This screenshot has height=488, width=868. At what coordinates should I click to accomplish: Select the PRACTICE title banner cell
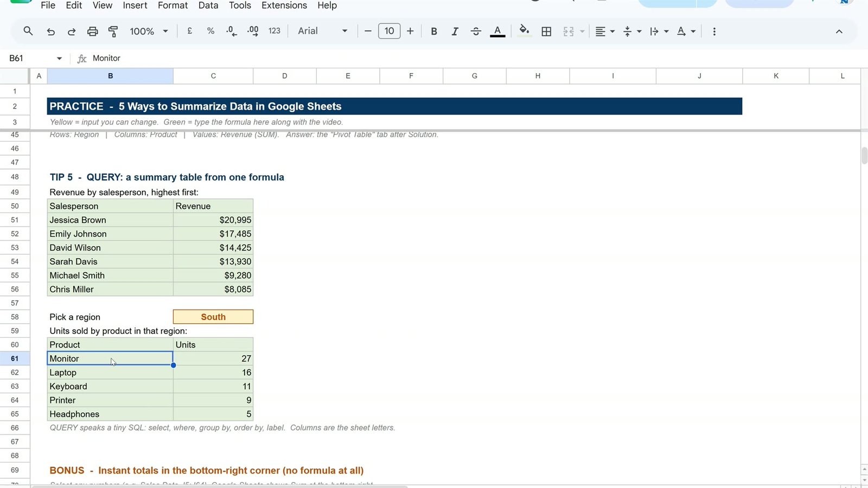394,106
